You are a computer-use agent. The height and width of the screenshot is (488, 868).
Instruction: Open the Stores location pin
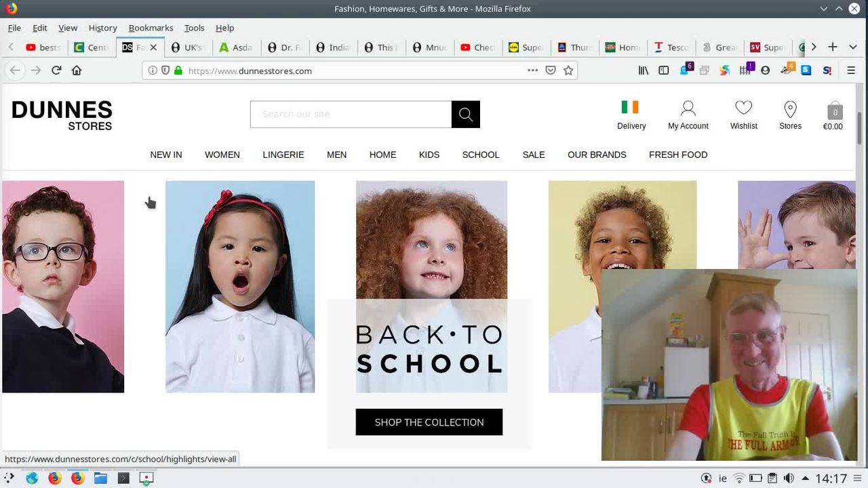coord(790,108)
